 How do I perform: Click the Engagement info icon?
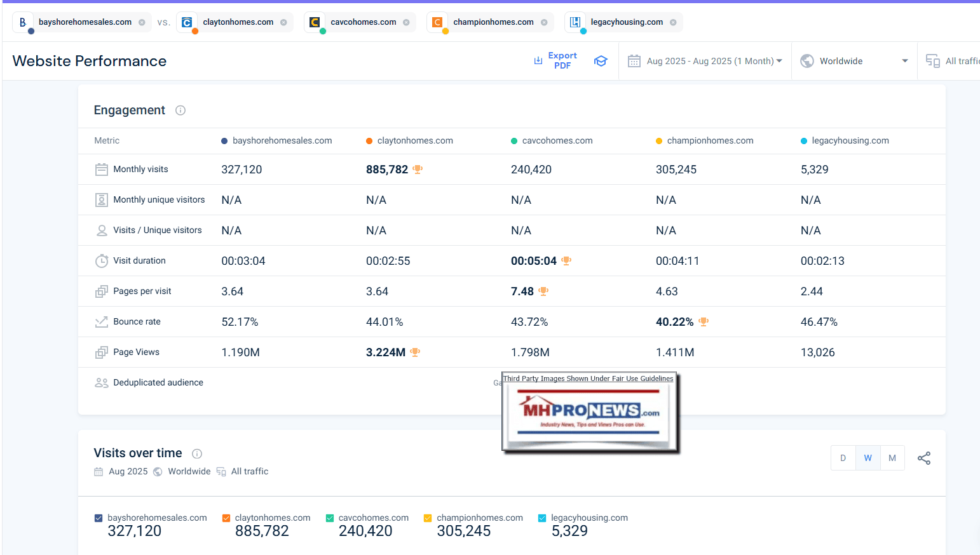coord(180,110)
